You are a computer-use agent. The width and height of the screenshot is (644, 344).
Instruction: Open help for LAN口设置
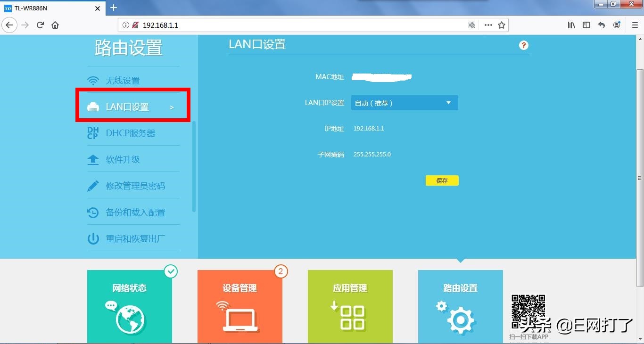pos(524,45)
